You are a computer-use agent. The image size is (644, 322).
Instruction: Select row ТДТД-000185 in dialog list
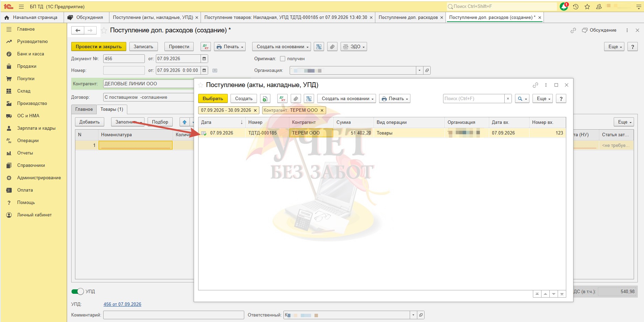(382, 133)
